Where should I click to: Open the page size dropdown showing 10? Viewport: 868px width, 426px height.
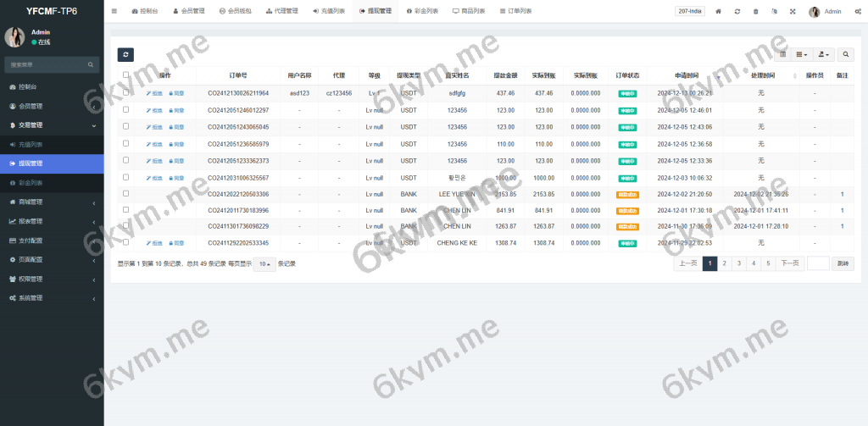(x=264, y=264)
